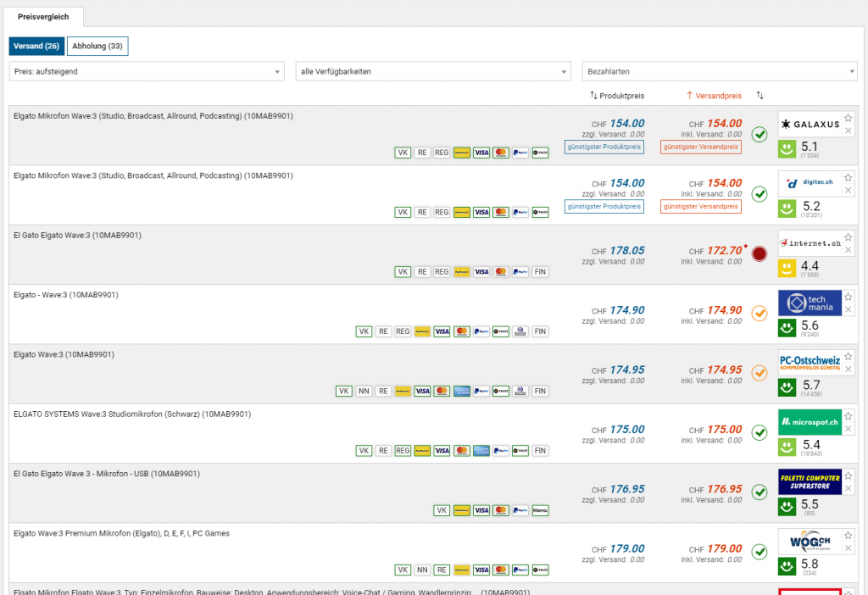The height and width of the screenshot is (595, 868).
Task: Click the red availability dot for internet.ch
Action: click(x=759, y=253)
